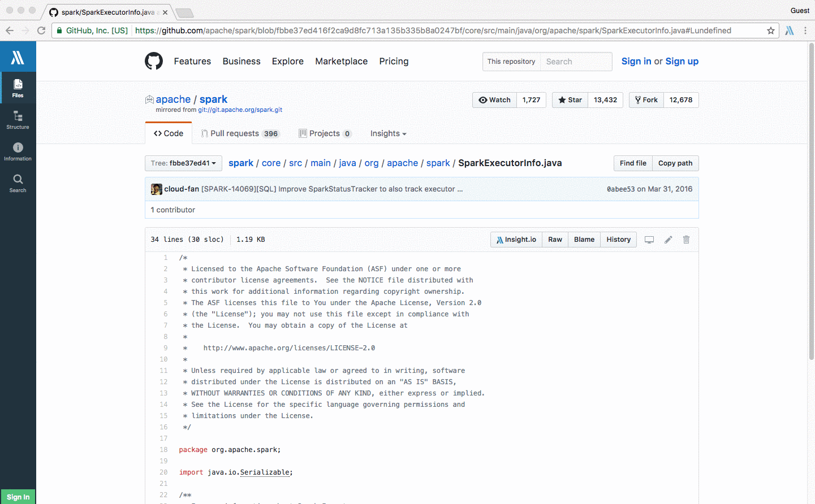Open the git.apache.org mirror link
This screenshot has width=815, height=504.
tap(240, 110)
